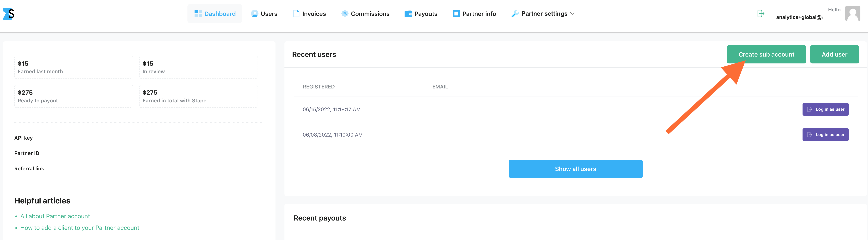The image size is (868, 240).
Task: Navigate to Payouts
Action: coord(421,13)
